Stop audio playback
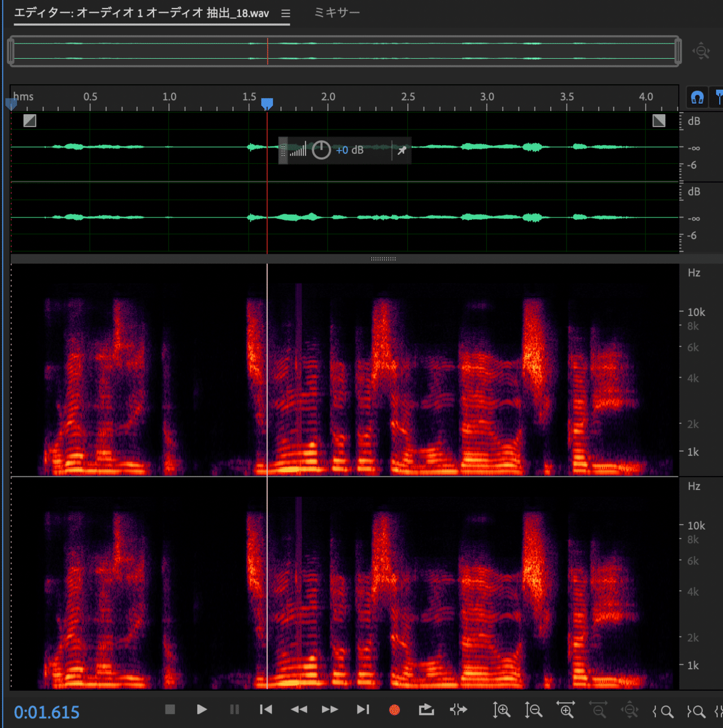 click(x=170, y=709)
